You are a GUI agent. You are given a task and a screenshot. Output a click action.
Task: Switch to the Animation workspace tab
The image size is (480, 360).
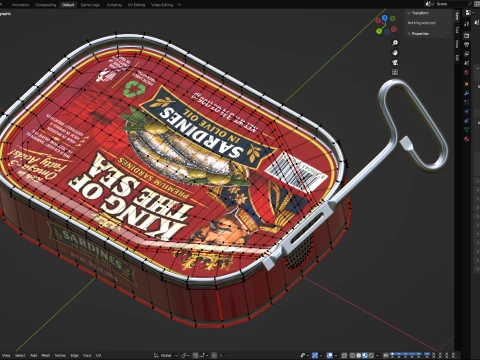pos(21,5)
